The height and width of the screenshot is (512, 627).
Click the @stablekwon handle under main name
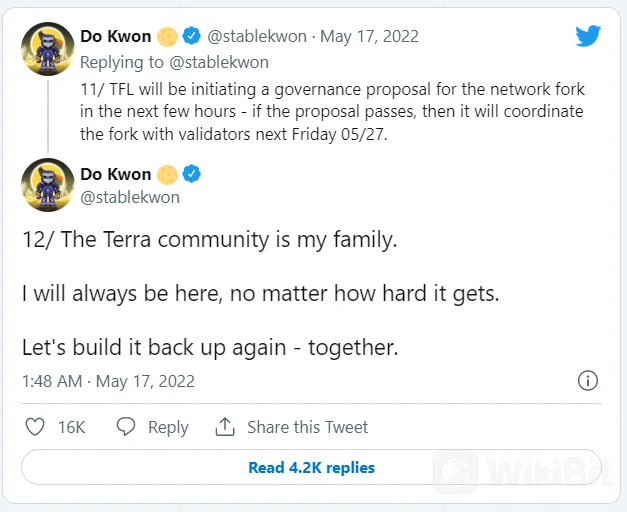tap(130, 197)
